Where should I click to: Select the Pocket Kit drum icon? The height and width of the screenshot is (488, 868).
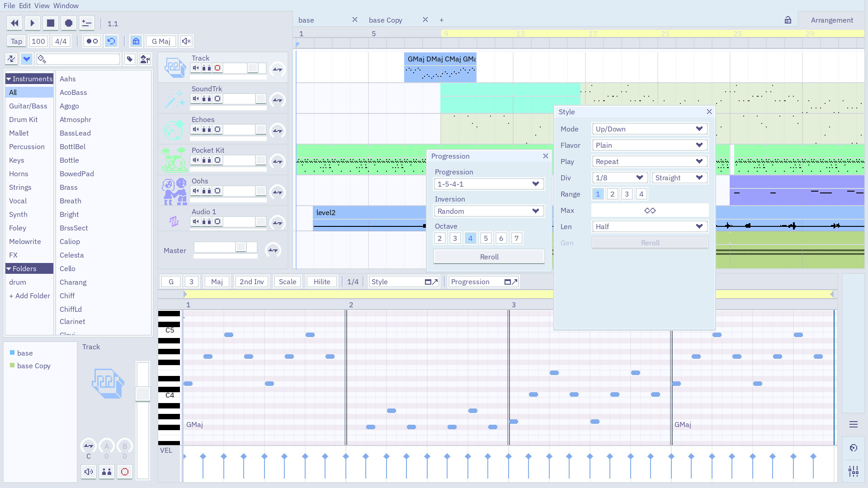click(175, 160)
